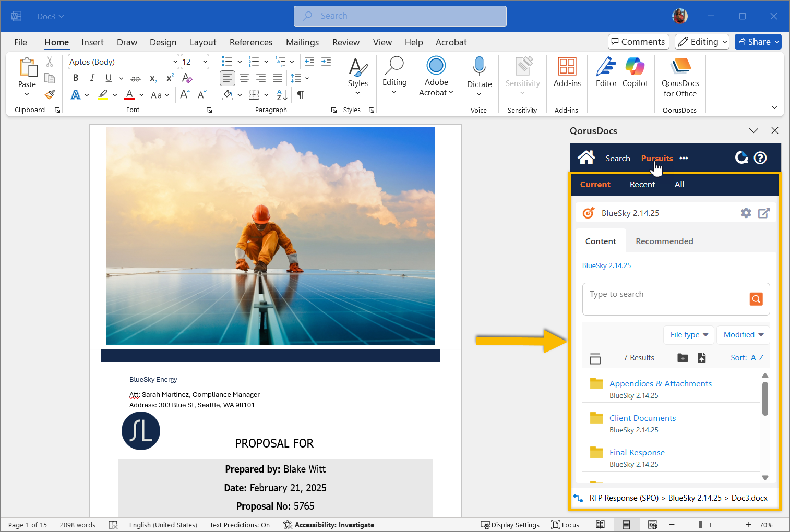The height and width of the screenshot is (532, 790).
Task: Click the upload file icon
Action: 701,358
